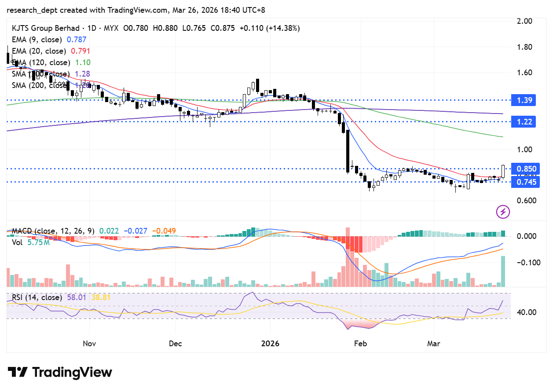Screen dimensions: 553x392
Task: Click the Feb label on time axis
Action: [360, 343]
